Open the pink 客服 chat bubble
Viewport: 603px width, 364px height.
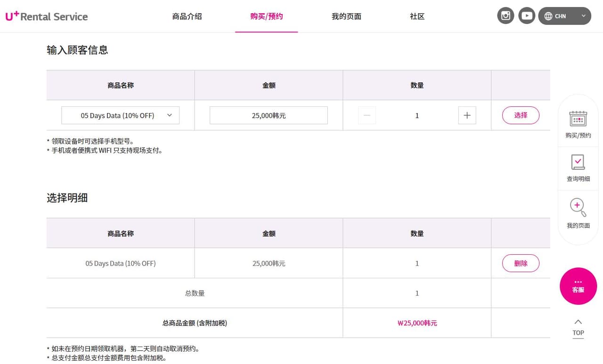pyautogui.click(x=578, y=286)
